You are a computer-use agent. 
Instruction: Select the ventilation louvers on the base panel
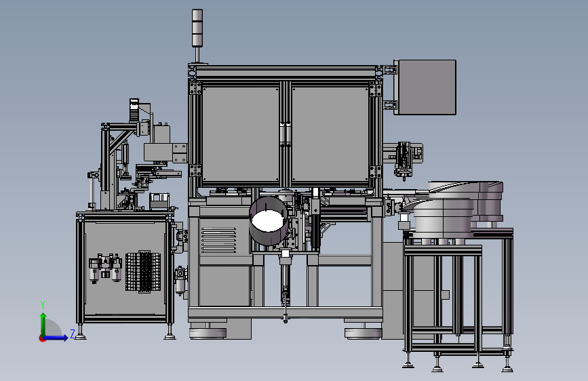coord(218,240)
